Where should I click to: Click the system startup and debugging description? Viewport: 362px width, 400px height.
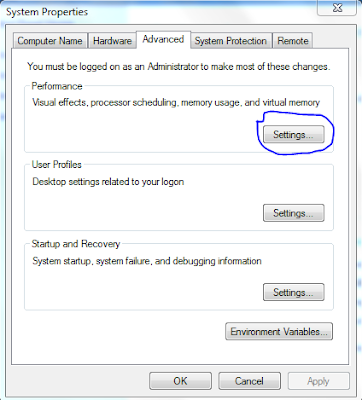(x=147, y=261)
